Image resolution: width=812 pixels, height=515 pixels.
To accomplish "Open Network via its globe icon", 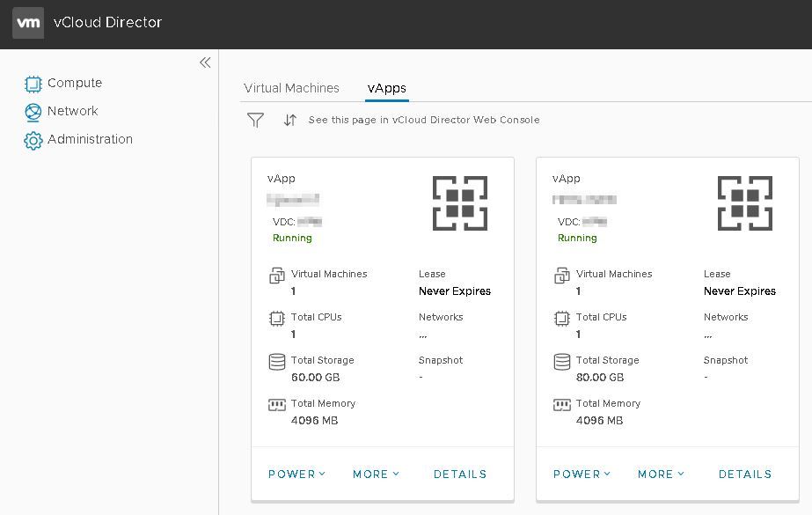I will coord(33,112).
